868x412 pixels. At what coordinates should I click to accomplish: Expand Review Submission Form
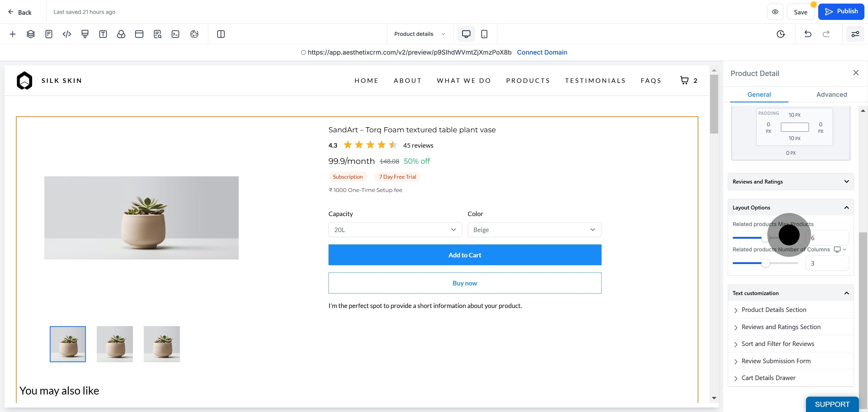click(x=791, y=361)
